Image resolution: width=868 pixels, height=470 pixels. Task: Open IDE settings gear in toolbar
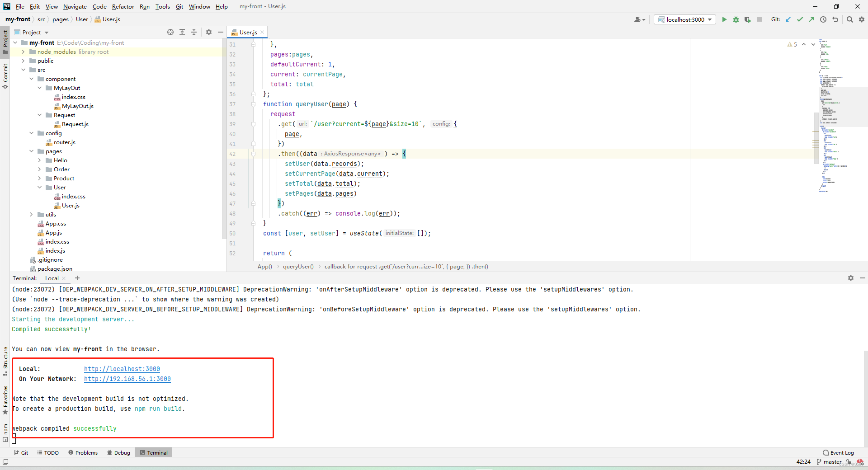862,19
